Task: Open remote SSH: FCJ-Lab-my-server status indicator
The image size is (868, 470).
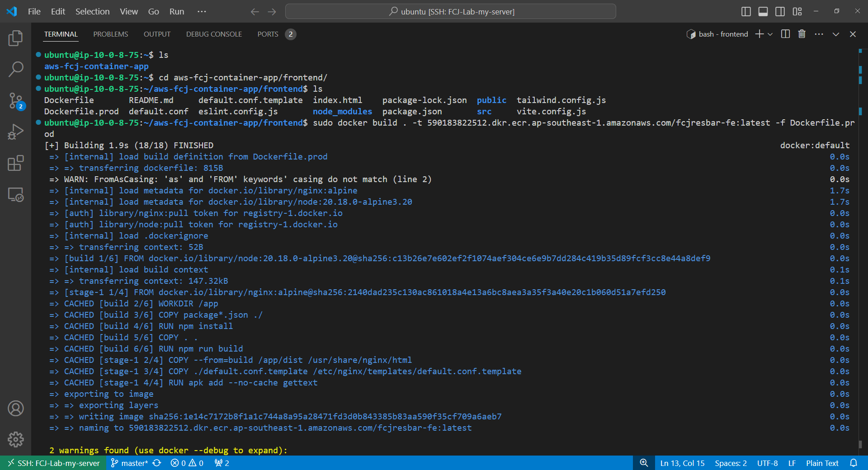Action: click(53, 463)
